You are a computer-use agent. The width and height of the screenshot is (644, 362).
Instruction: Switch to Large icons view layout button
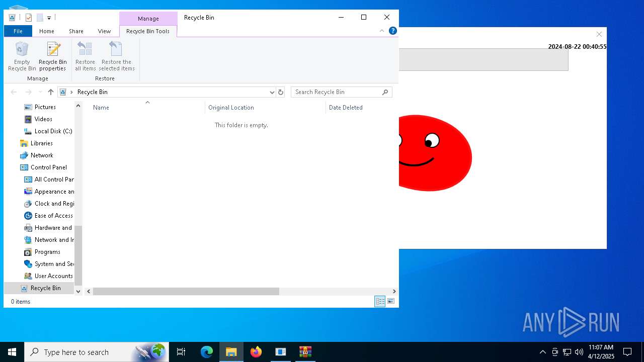click(x=391, y=302)
